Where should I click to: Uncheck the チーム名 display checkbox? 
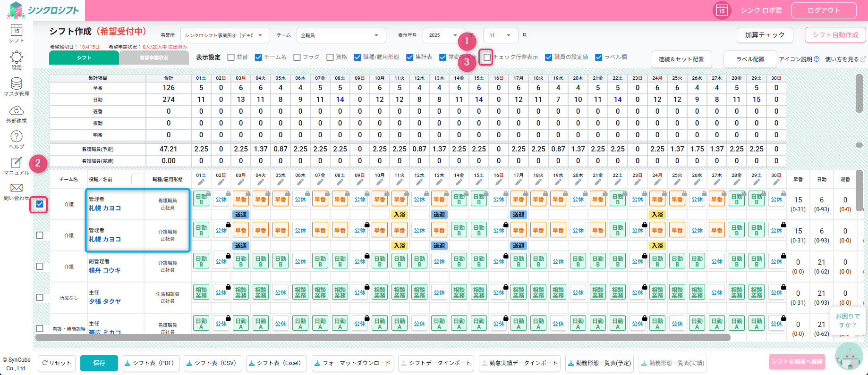258,57
